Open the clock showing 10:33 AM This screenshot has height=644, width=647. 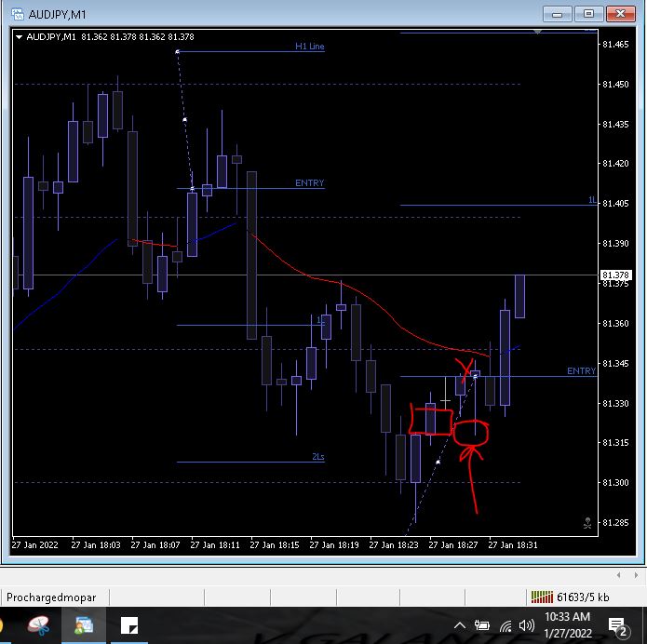[567, 625]
